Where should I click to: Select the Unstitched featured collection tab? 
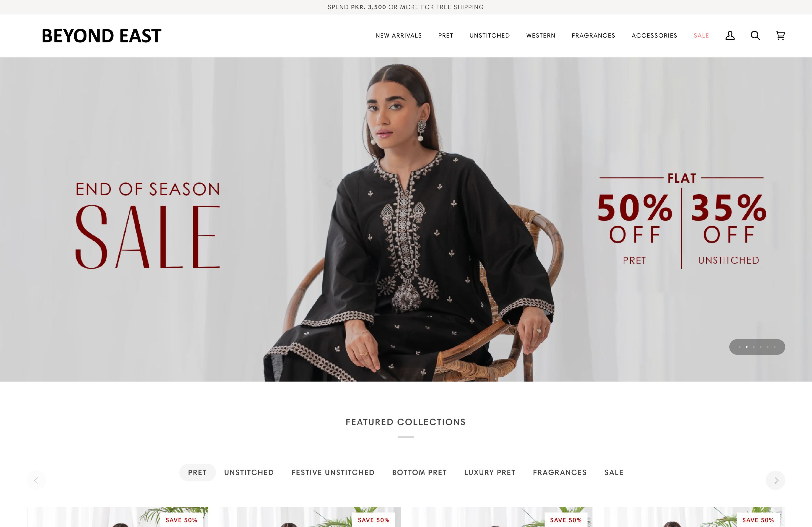(249, 473)
